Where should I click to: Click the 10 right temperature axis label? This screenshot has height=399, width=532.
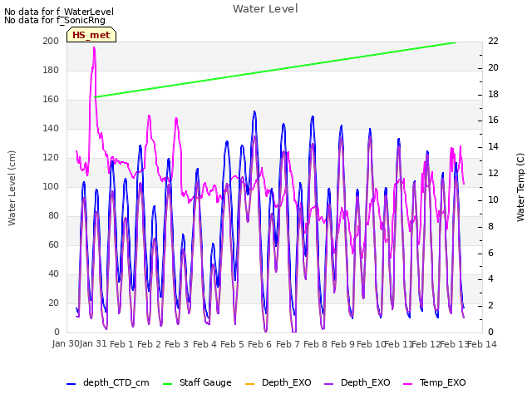coord(493,199)
